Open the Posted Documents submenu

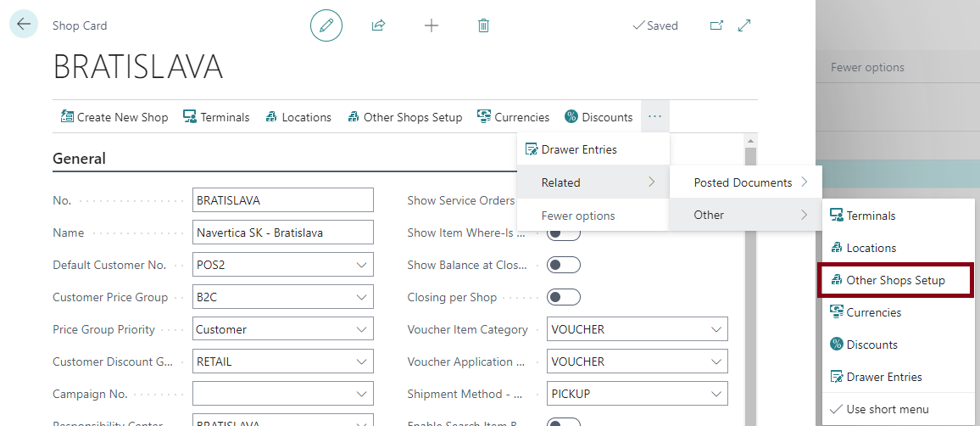click(x=745, y=182)
